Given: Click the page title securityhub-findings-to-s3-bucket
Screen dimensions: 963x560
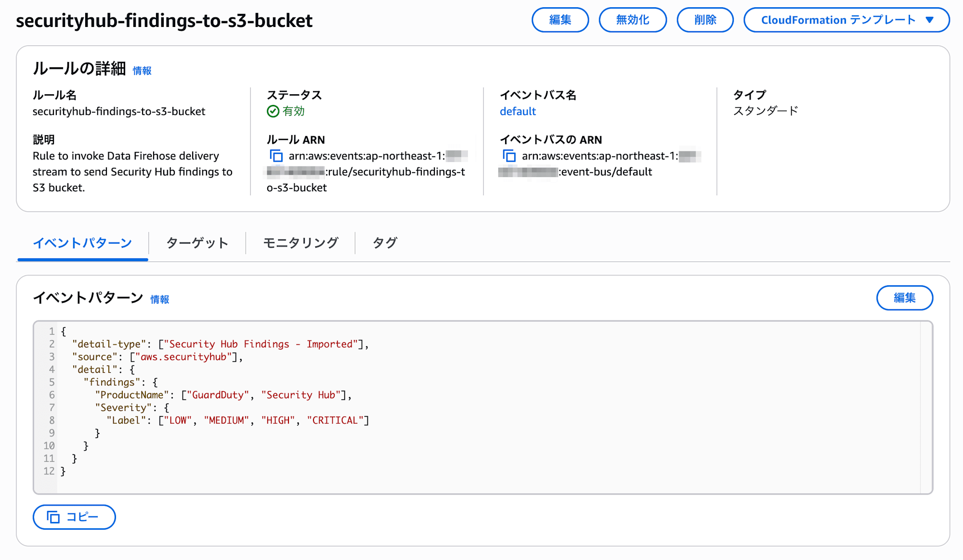Looking at the screenshot, I should [164, 21].
